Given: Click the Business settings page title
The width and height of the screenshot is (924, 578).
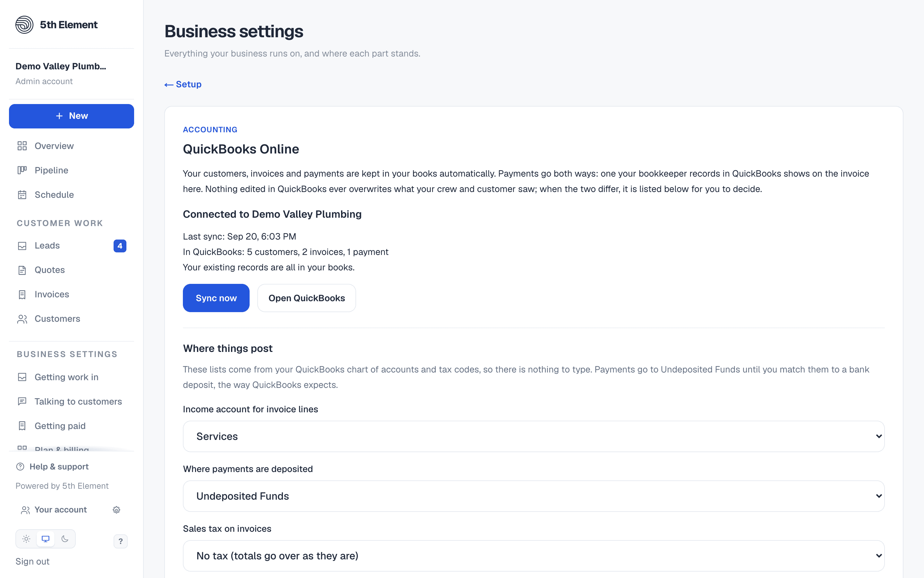Looking at the screenshot, I should pos(234,31).
